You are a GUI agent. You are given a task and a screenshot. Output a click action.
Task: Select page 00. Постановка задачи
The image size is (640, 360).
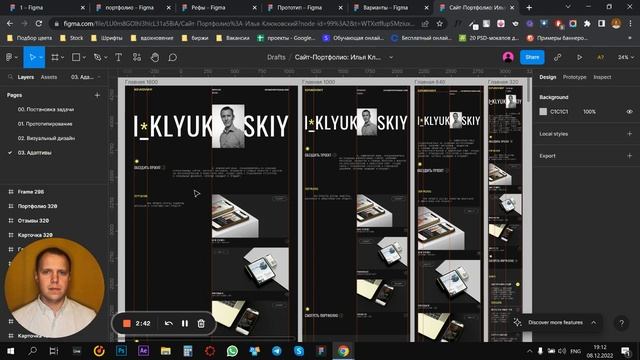(x=46, y=109)
